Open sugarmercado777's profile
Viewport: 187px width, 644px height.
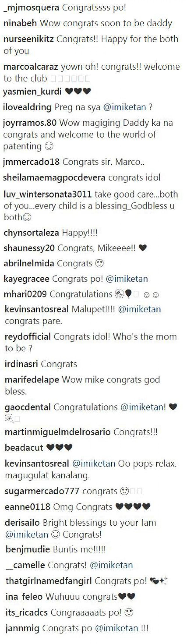[42, 491]
